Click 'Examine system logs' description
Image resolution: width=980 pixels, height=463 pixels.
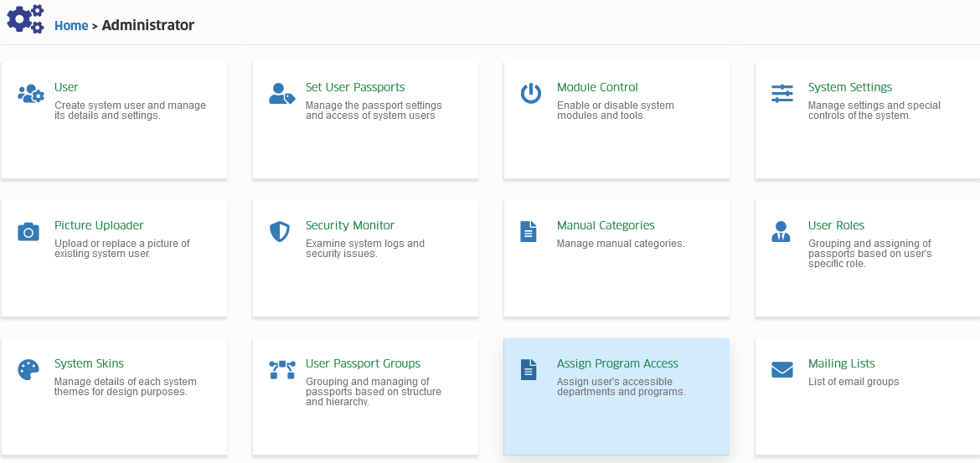(365, 249)
